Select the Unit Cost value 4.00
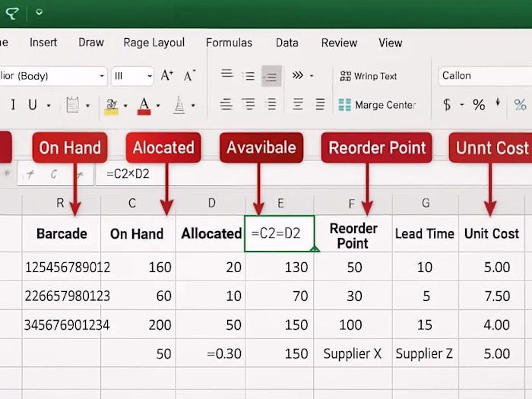This screenshot has width=532, height=399. (492, 325)
